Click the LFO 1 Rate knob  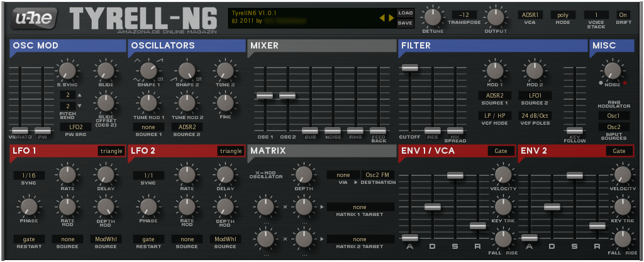point(67,174)
